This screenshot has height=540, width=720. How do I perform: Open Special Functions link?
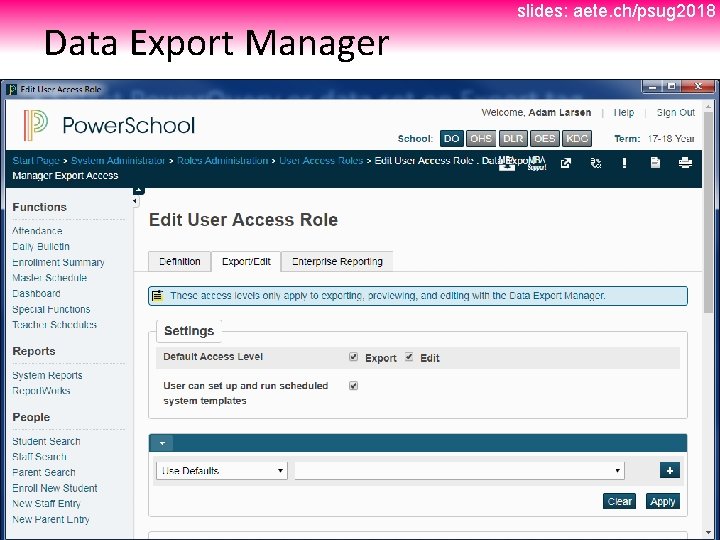coord(51,309)
